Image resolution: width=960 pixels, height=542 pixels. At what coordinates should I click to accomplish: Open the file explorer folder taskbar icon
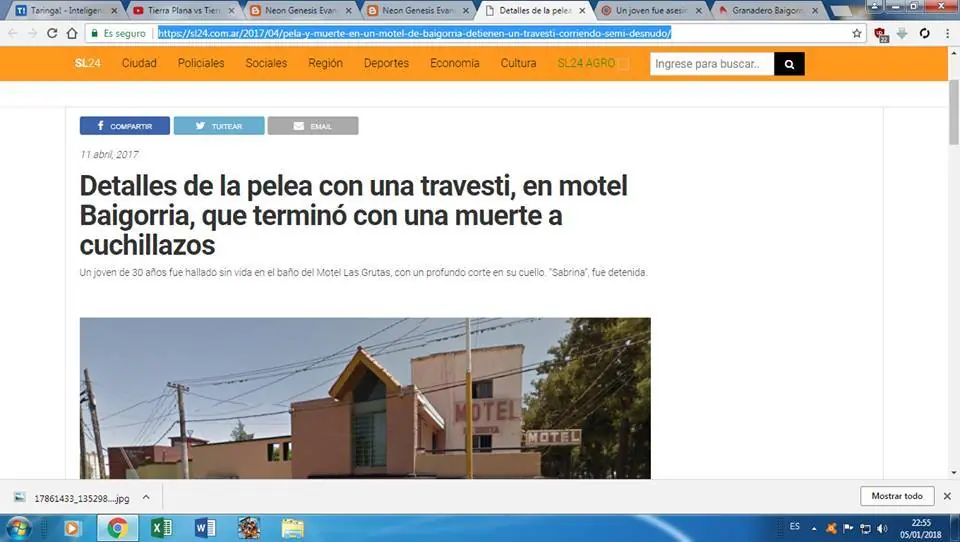coord(293,528)
